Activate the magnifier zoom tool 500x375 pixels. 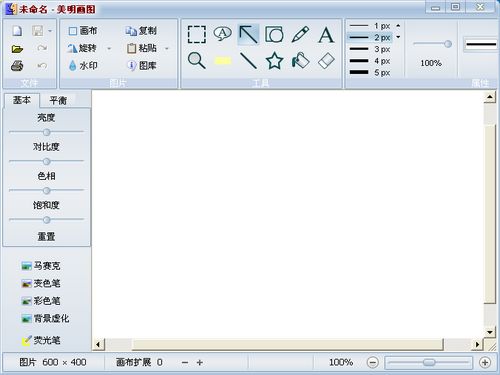pyautogui.click(x=197, y=61)
